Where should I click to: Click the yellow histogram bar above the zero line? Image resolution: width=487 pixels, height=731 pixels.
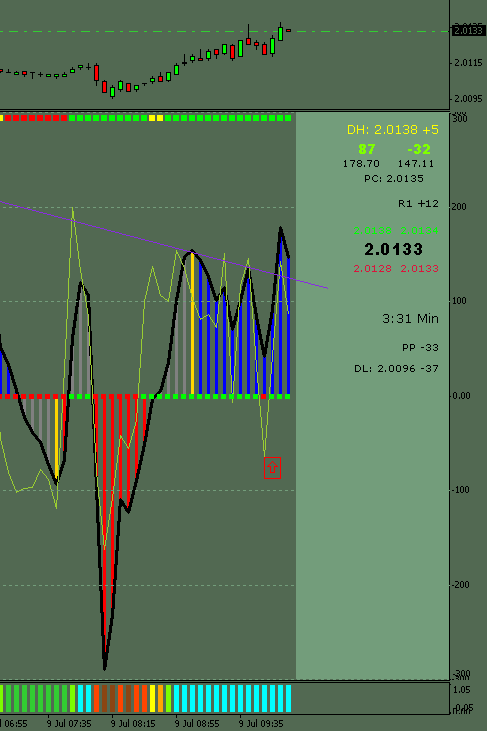(192, 324)
